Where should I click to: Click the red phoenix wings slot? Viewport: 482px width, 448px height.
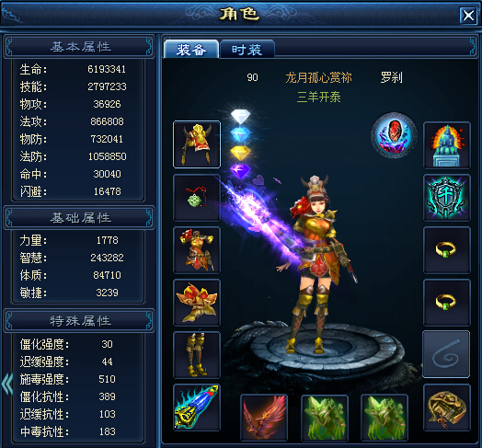pos(264,418)
